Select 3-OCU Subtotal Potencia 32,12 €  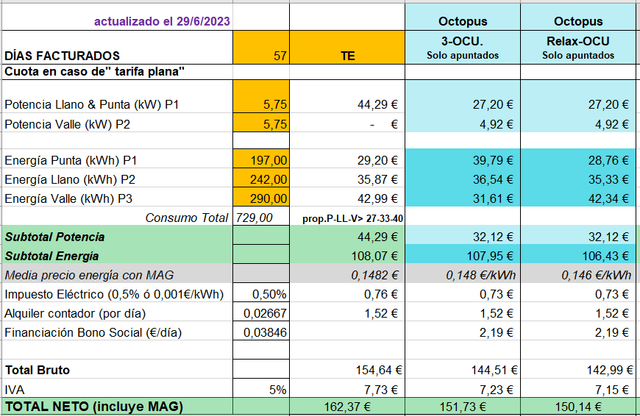coord(463,236)
